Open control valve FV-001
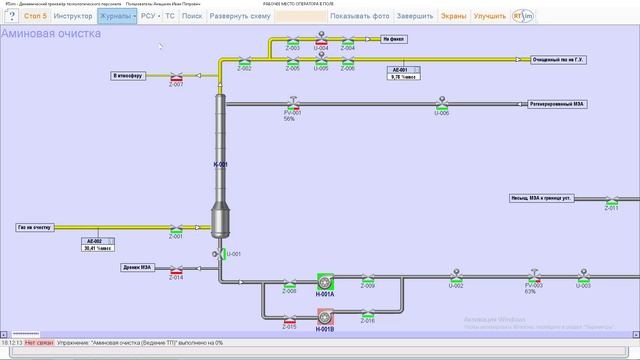The height and width of the screenshot is (360, 640). (293, 103)
